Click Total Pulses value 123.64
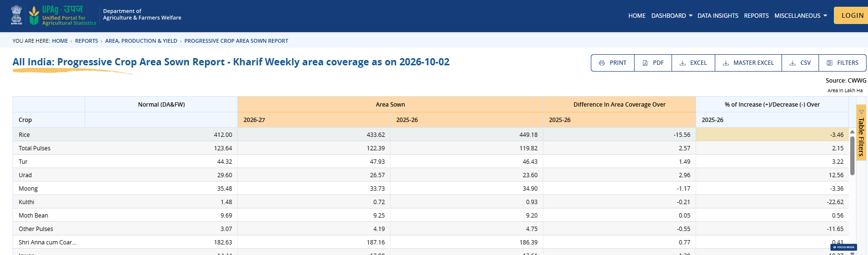This screenshot has width=868, height=255. coord(223,148)
